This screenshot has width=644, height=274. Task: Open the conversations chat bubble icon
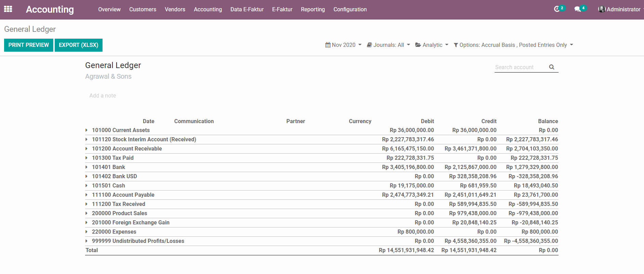click(x=578, y=9)
